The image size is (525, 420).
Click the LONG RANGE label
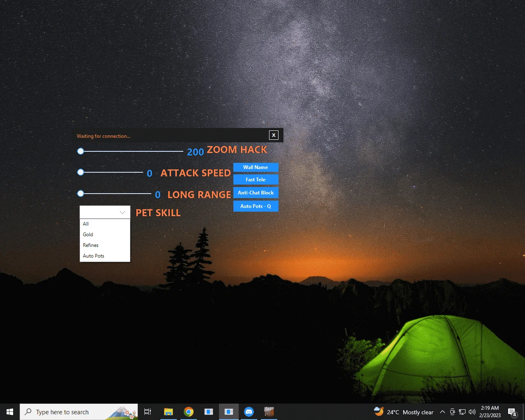(x=199, y=195)
